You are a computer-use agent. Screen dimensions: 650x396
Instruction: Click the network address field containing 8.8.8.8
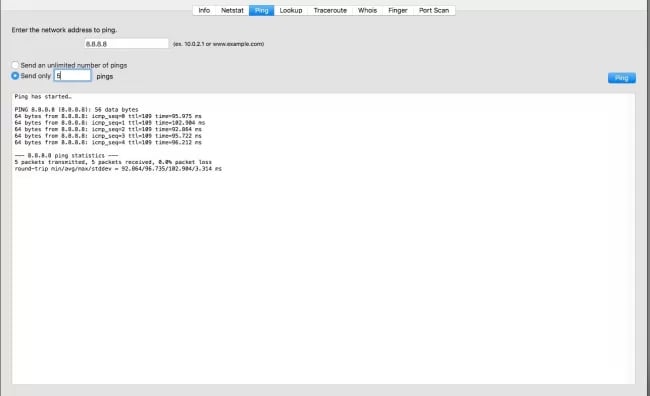126,44
